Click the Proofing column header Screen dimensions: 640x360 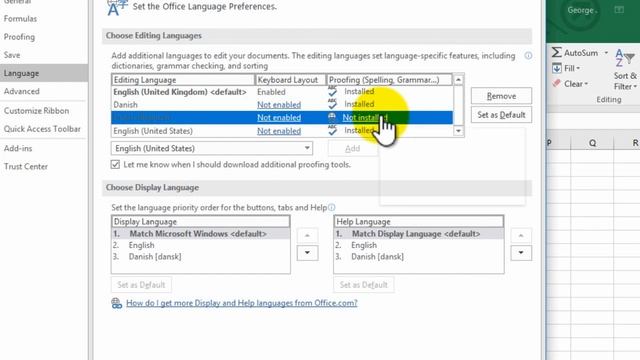[x=389, y=80]
